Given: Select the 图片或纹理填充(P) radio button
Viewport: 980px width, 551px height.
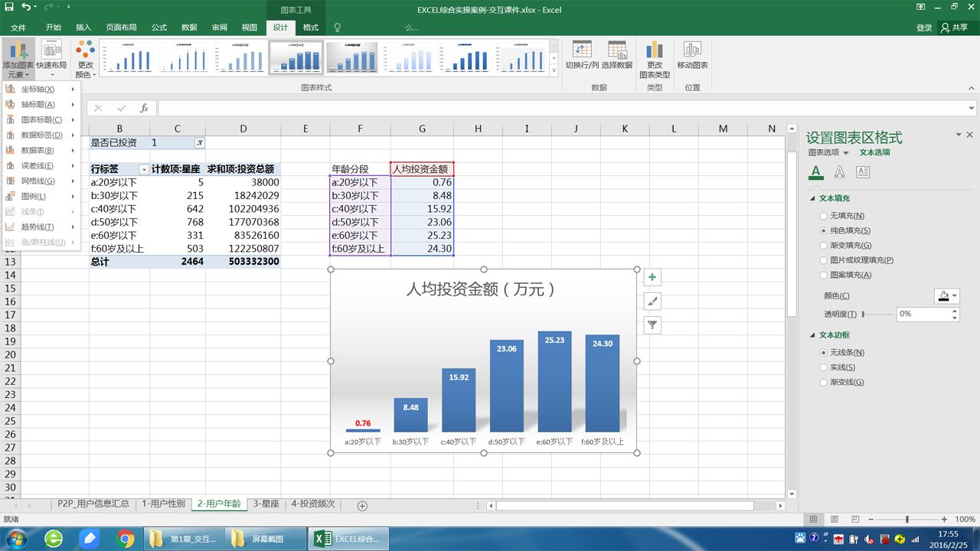Looking at the screenshot, I should (824, 260).
